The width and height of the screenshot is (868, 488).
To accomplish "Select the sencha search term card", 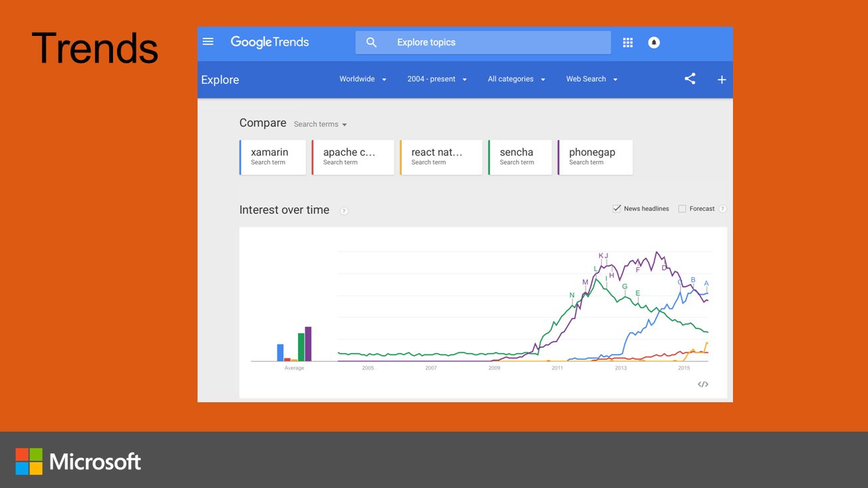I will click(x=520, y=157).
